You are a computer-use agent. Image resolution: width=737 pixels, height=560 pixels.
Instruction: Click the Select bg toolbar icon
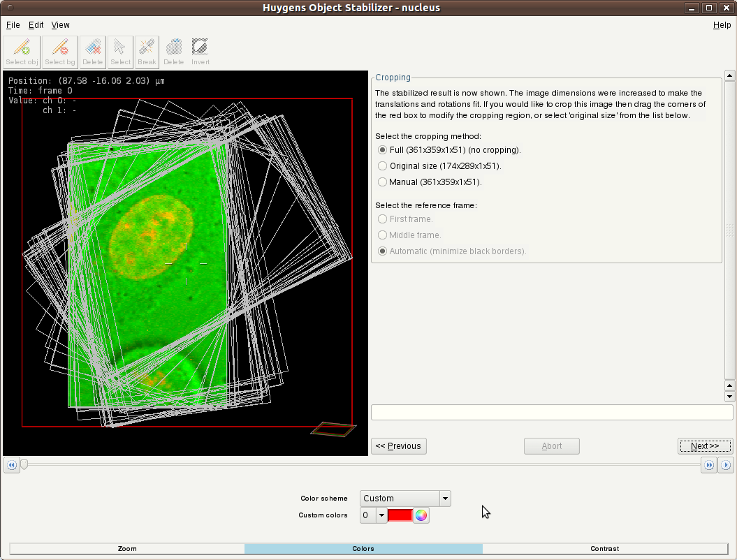pos(60,52)
